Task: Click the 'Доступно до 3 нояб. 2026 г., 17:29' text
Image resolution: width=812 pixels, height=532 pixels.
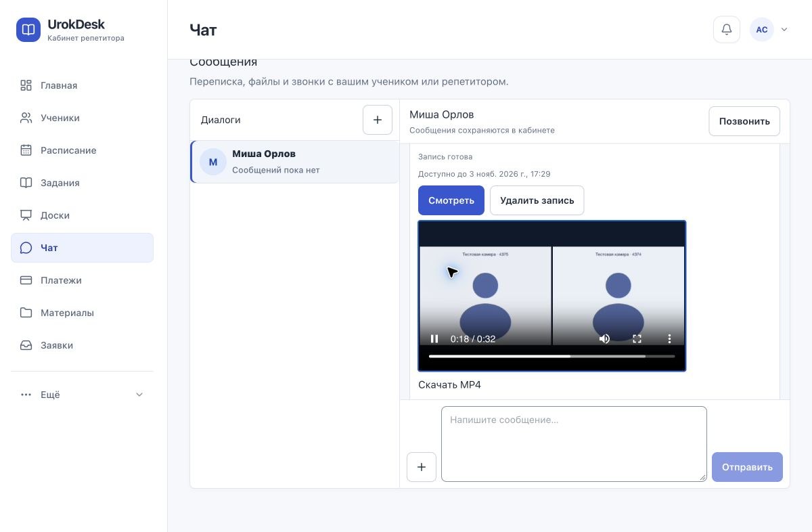Action: click(x=484, y=174)
